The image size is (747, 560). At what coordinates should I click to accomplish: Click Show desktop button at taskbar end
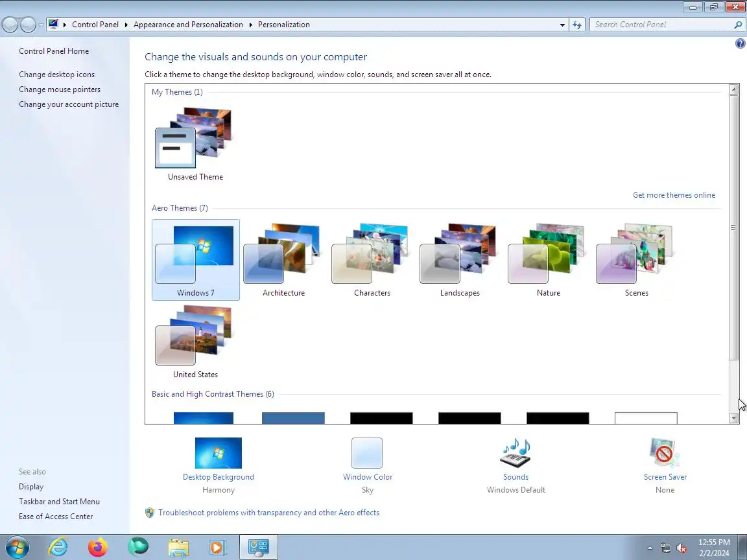pyautogui.click(x=742, y=548)
